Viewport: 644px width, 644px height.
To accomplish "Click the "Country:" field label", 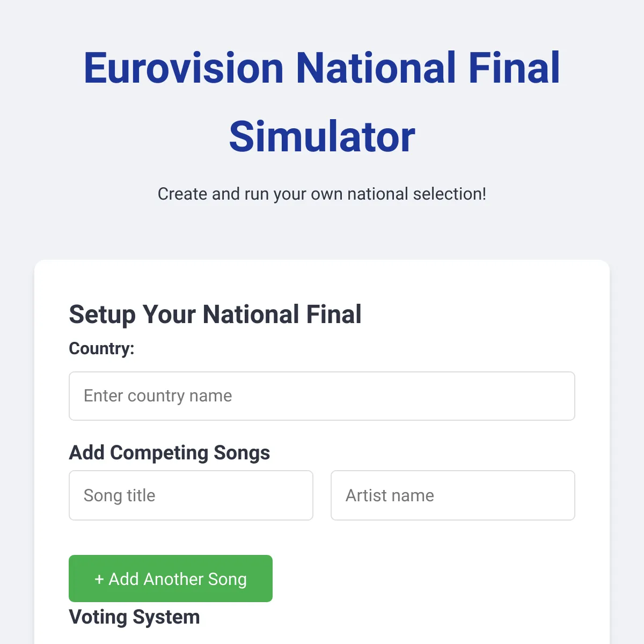I will click(x=101, y=349).
